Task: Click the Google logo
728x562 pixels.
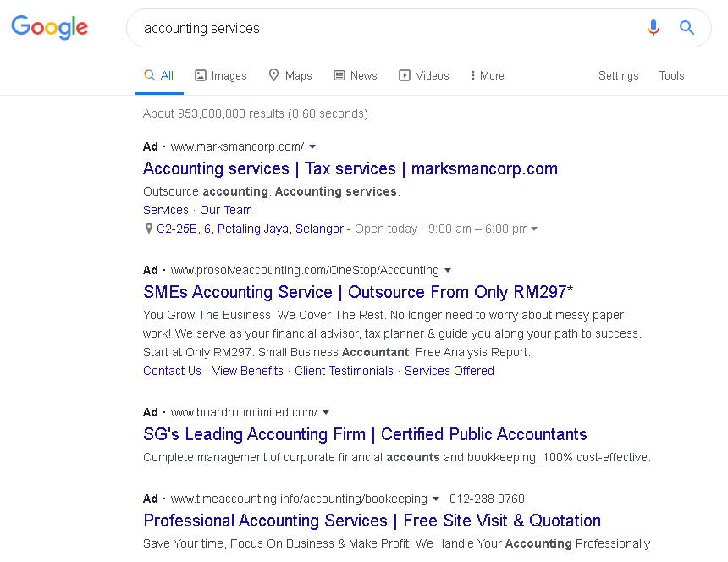Action: click(x=49, y=27)
